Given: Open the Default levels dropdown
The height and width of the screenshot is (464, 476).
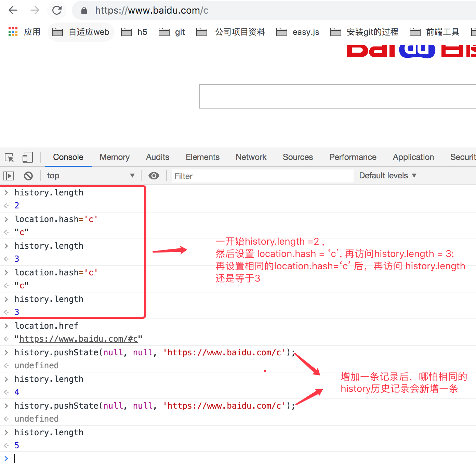Looking at the screenshot, I should click(387, 176).
